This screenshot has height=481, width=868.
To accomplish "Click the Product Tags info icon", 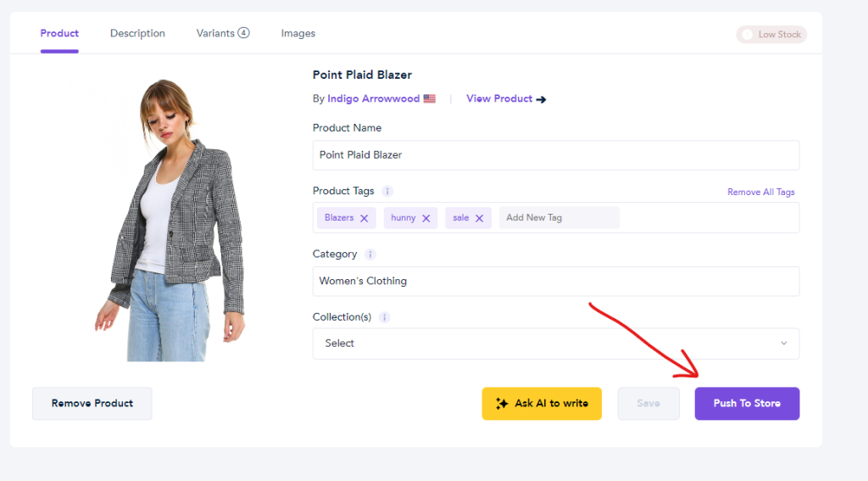I will pyautogui.click(x=387, y=192).
